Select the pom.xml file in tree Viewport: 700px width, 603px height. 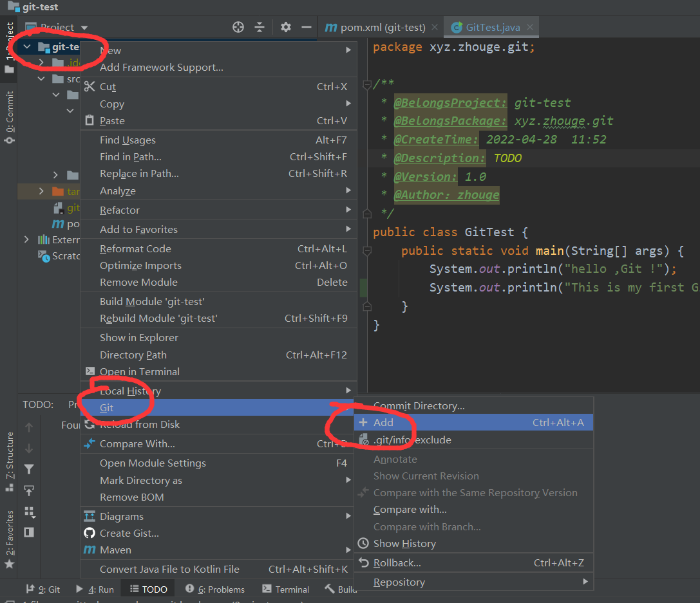pos(66,223)
